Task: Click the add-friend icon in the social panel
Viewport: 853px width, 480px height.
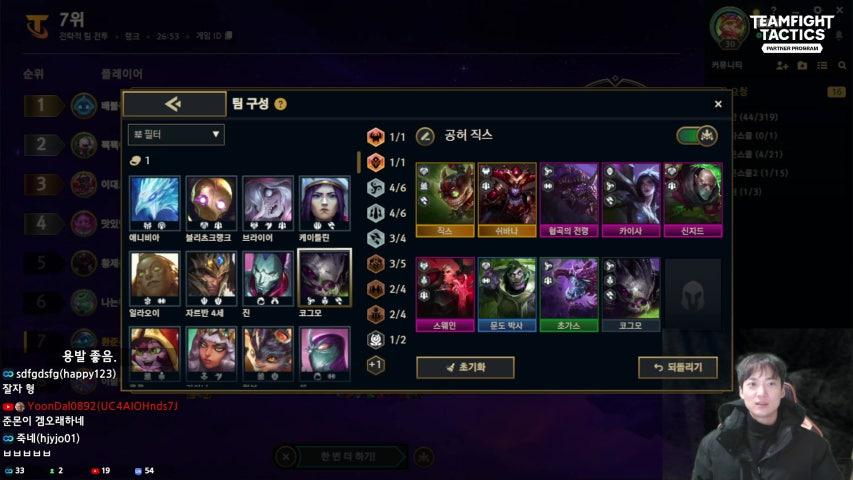Action: [x=782, y=66]
